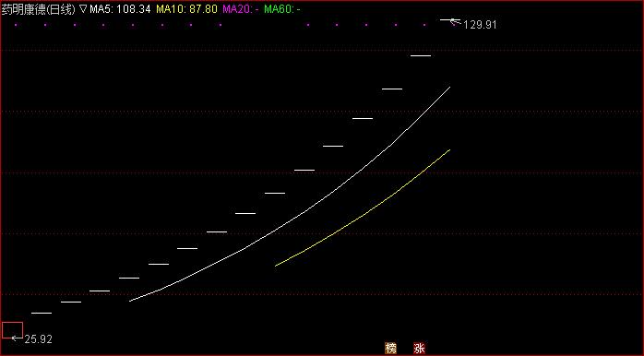Open the 药明康德(日线) chart title
Viewport: 644px width, 356px height.
(x=39, y=9)
